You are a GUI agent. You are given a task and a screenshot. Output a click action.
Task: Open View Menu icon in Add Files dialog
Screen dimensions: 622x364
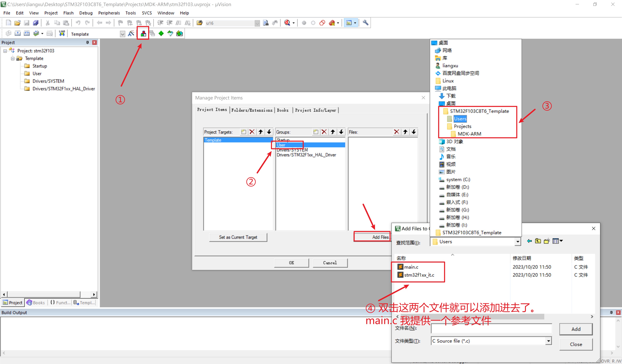(558, 241)
